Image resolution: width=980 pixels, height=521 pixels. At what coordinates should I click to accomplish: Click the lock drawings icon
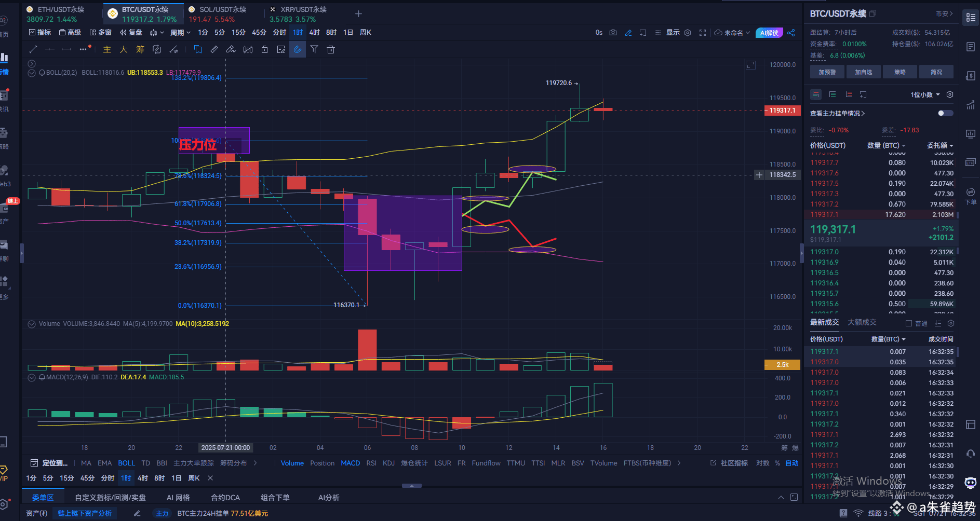coord(264,49)
